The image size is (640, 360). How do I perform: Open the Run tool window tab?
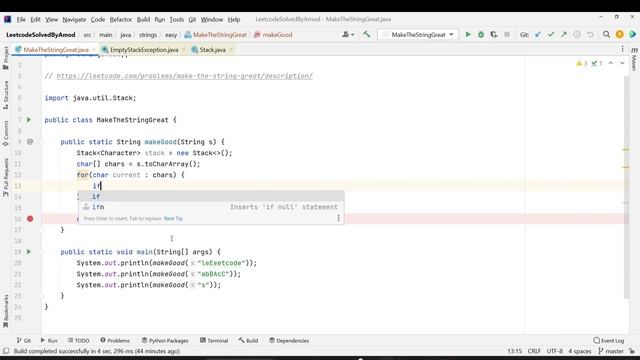49,340
